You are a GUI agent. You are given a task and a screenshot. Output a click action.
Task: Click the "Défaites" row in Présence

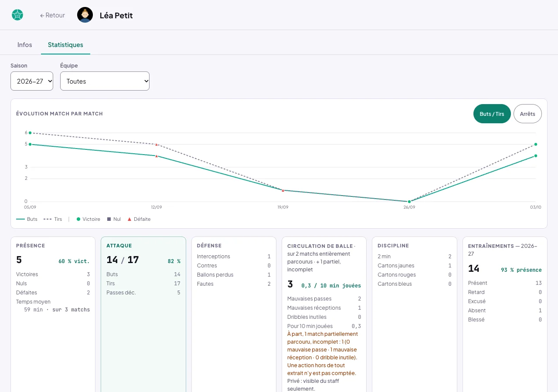(x=53, y=293)
